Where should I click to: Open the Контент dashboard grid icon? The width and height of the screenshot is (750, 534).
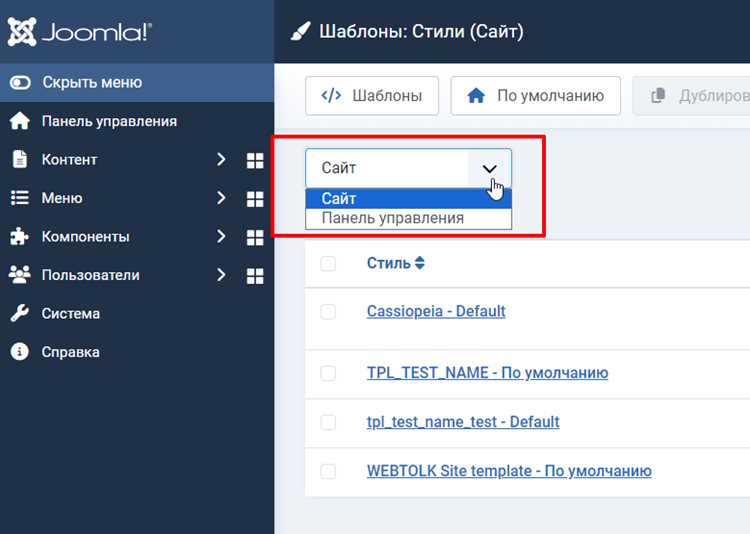(x=255, y=161)
